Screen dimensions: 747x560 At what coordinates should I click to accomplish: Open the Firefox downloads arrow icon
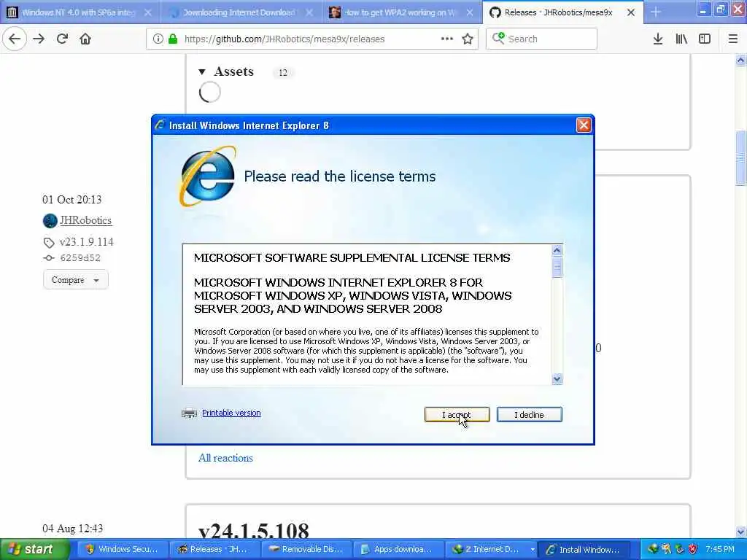coord(658,39)
